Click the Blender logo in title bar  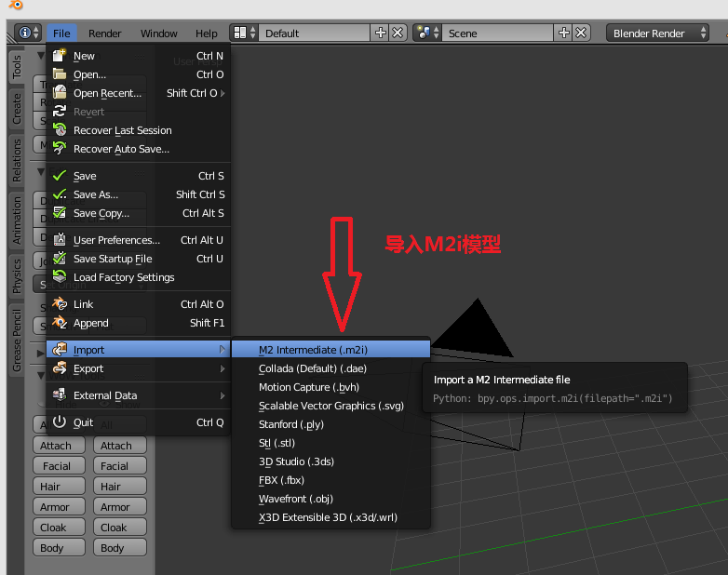(16, 5)
